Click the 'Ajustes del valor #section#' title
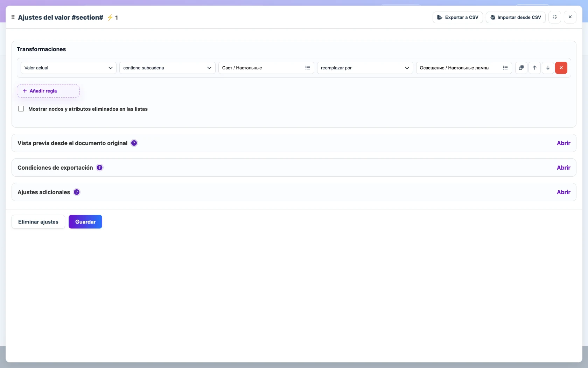 pos(61,18)
